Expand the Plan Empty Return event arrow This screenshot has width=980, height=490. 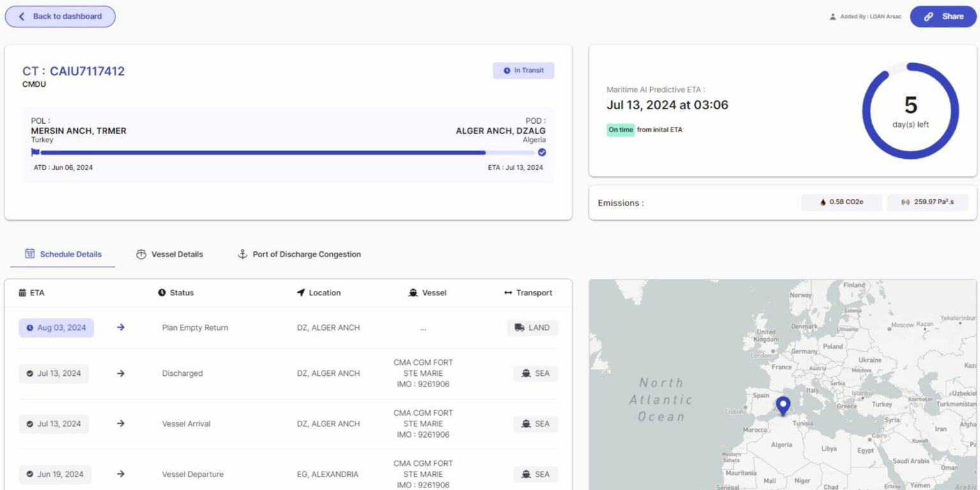[121, 327]
